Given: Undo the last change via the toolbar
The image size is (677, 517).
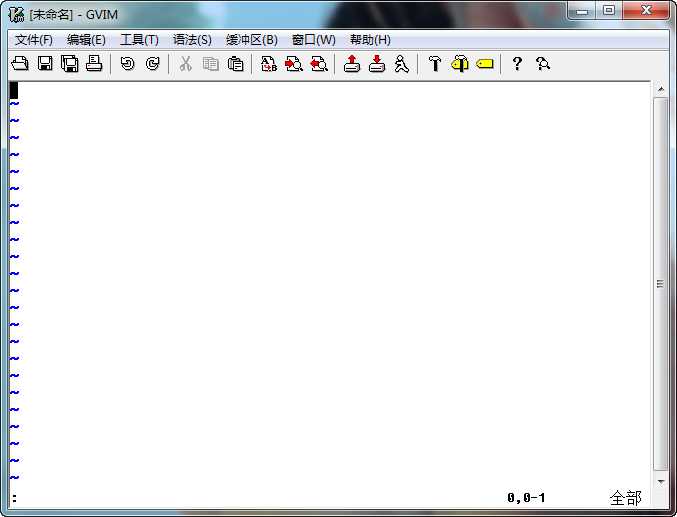Looking at the screenshot, I should click(x=127, y=64).
